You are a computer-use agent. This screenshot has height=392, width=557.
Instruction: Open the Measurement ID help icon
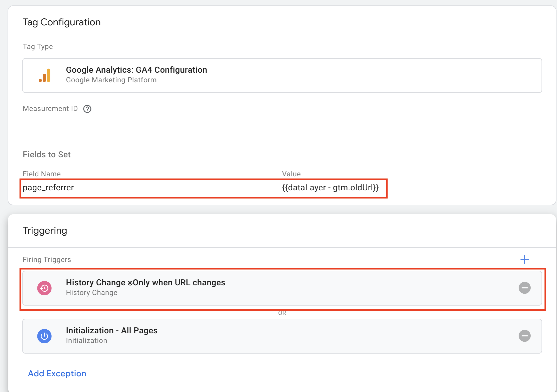click(x=87, y=109)
